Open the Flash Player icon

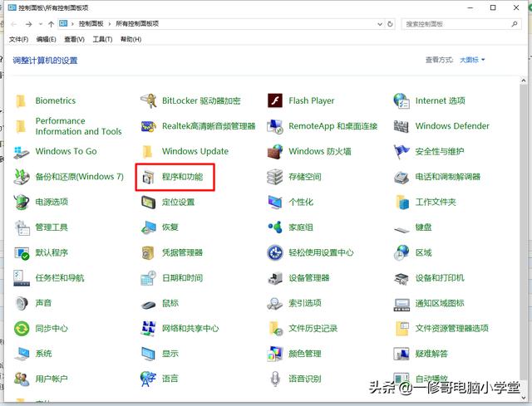[275, 100]
